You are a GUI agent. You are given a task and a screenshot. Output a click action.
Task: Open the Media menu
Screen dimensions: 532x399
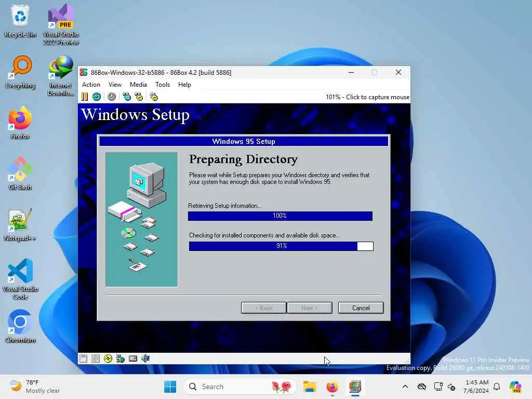pos(138,85)
